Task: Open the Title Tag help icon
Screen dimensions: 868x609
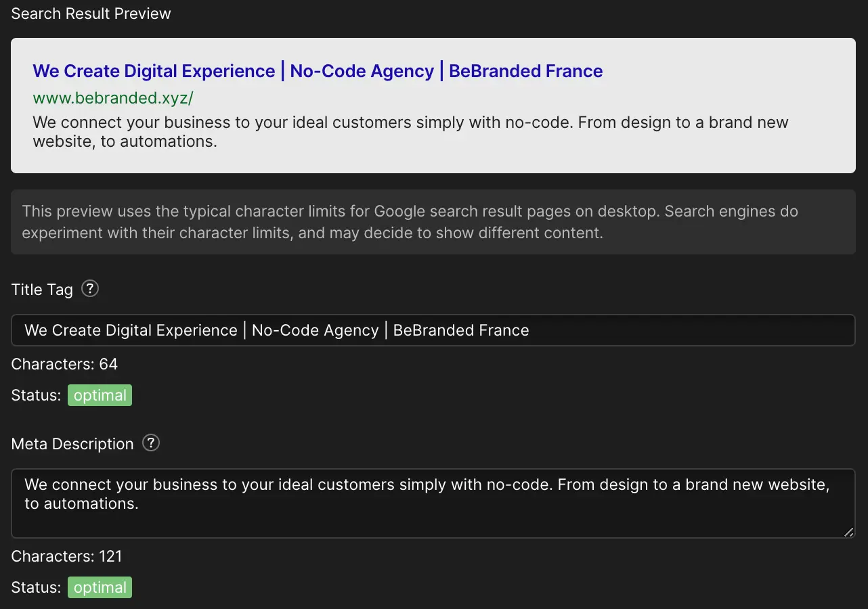Action: [x=90, y=289]
